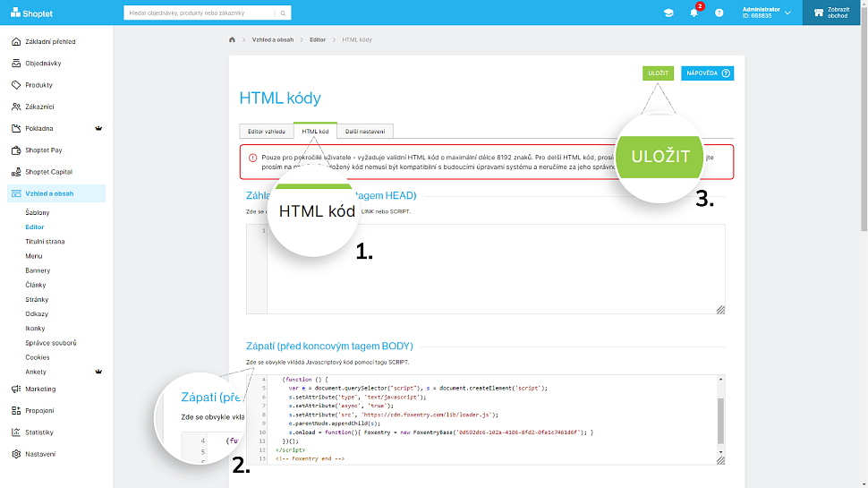Click the footer editor scroll-down arrow
Screen dimensions: 868x488
coord(720,452)
